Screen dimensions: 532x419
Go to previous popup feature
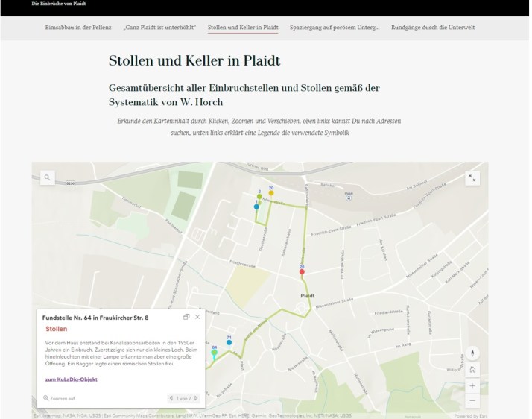[x=171, y=398]
